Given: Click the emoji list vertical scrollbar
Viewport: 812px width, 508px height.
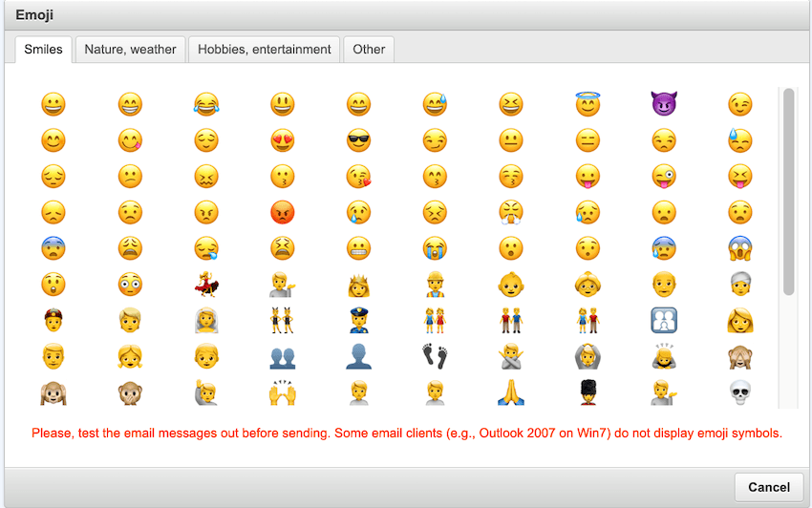Looking at the screenshot, I should click(789, 192).
